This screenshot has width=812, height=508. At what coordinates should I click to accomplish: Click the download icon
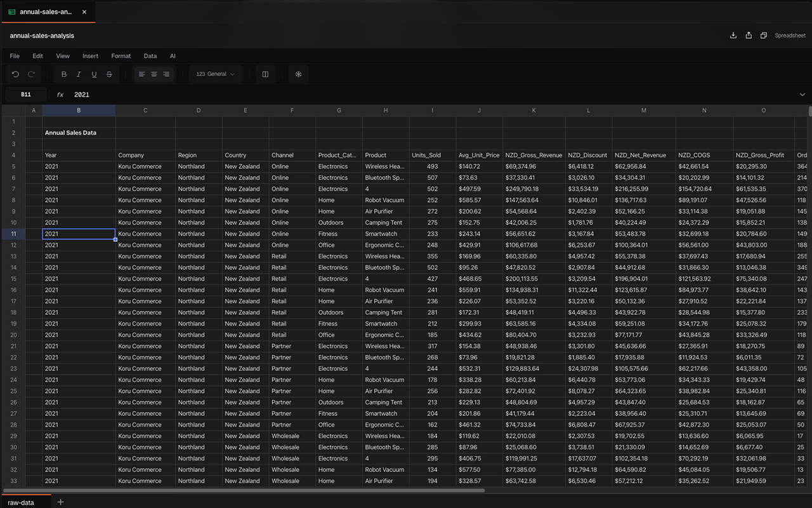pyautogui.click(x=733, y=36)
